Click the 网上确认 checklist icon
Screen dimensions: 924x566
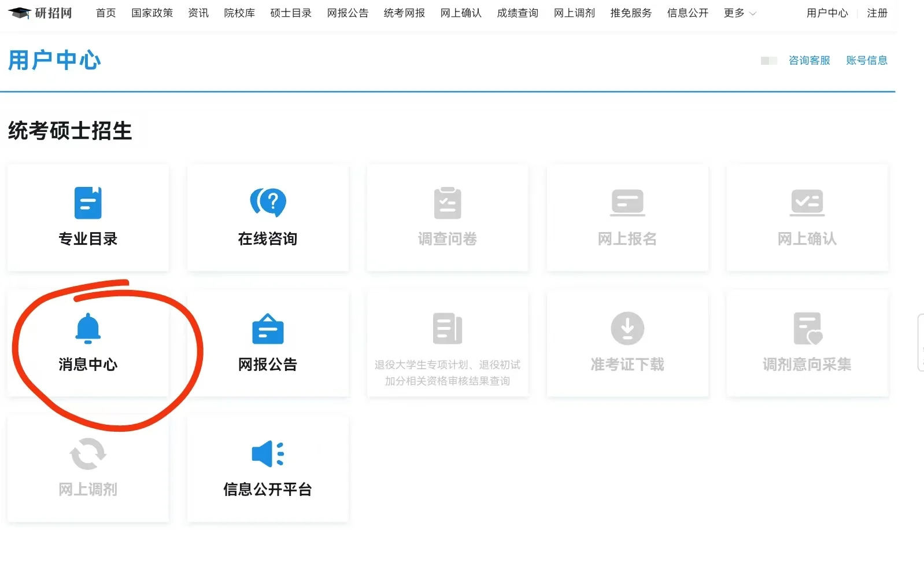pos(807,203)
